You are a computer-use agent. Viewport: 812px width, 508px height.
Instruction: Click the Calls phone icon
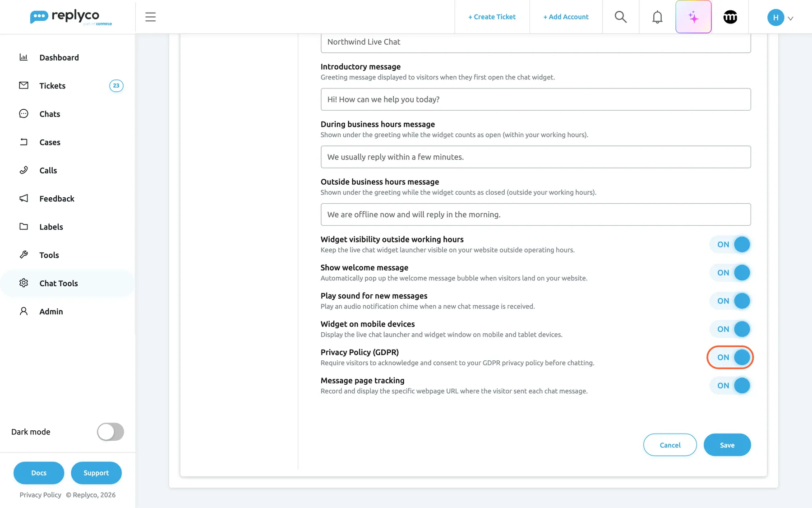coord(23,170)
